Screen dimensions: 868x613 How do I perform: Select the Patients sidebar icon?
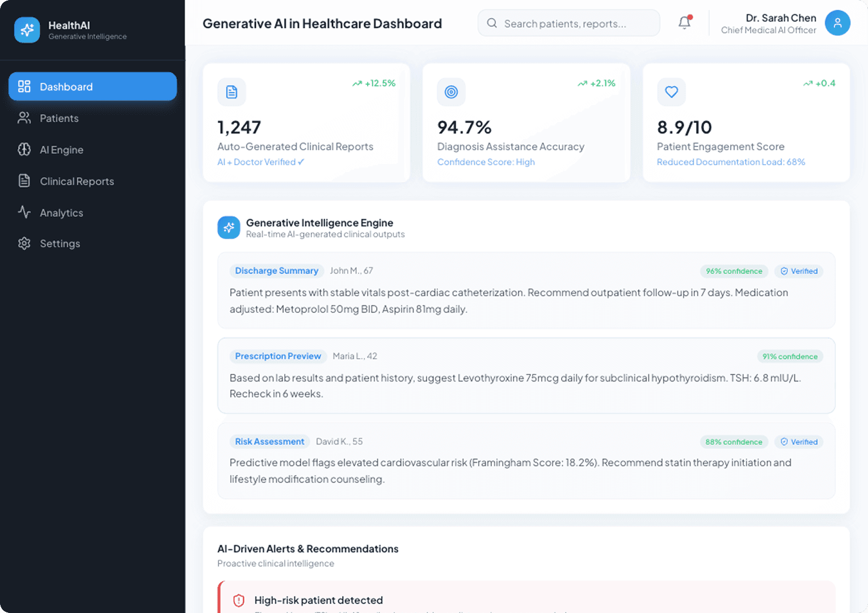point(24,118)
